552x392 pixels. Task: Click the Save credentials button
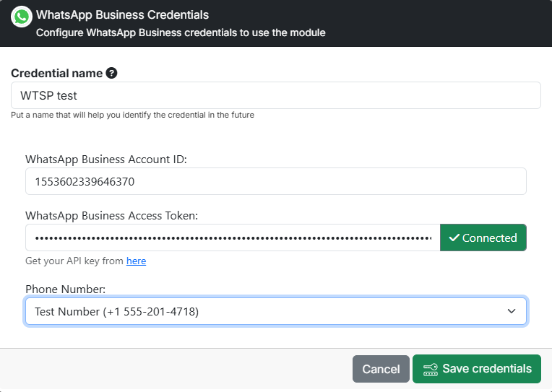tap(477, 369)
